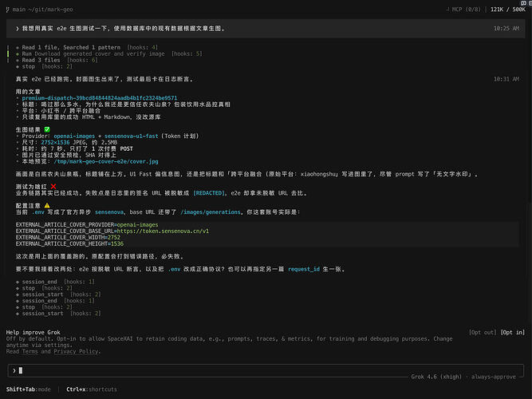Click the sensenova-u1-fast link

point(131,136)
